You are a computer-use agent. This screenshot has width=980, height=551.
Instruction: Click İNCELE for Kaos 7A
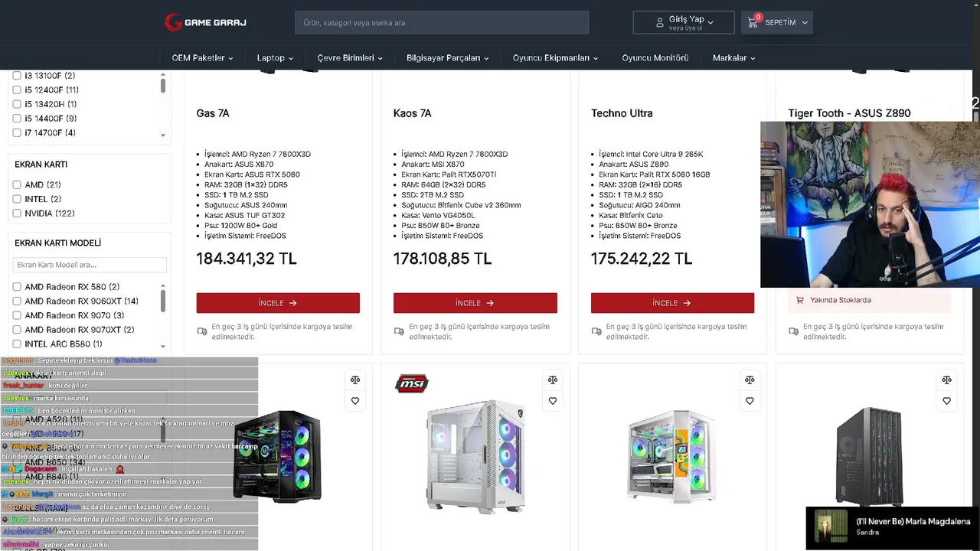pos(475,303)
